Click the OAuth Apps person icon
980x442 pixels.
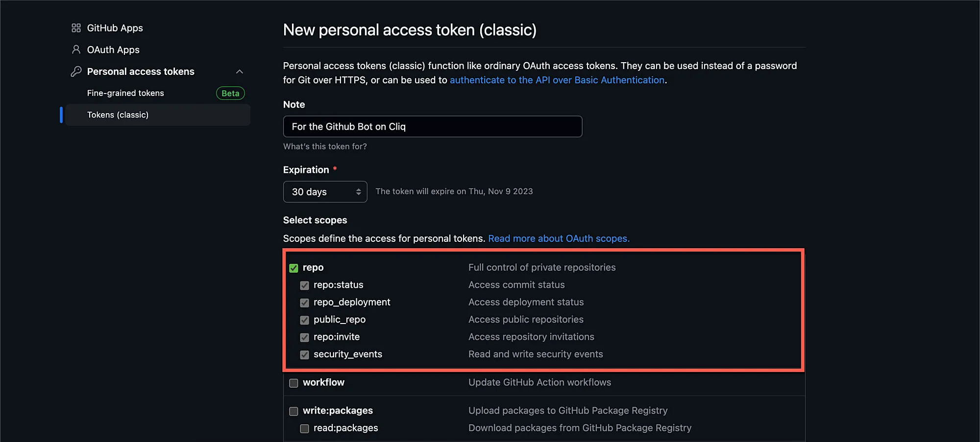[x=76, y=49]
